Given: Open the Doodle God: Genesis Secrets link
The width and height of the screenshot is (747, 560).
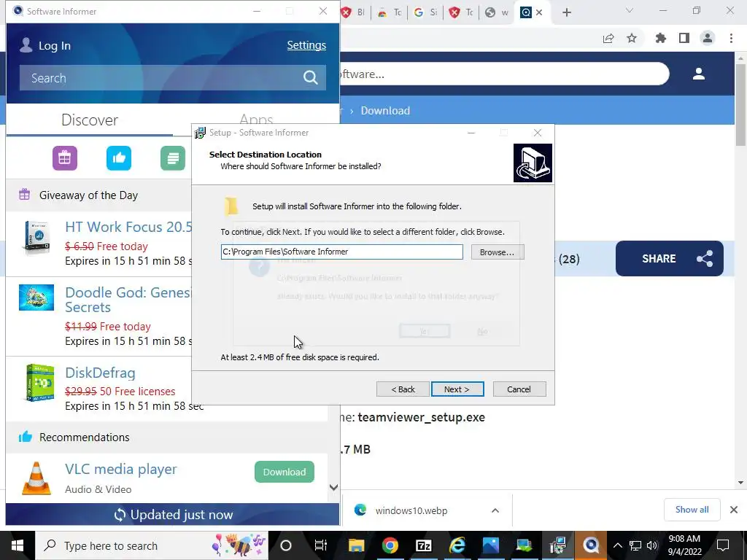Looking at the screenshot, I should click(x=128, y=300).
